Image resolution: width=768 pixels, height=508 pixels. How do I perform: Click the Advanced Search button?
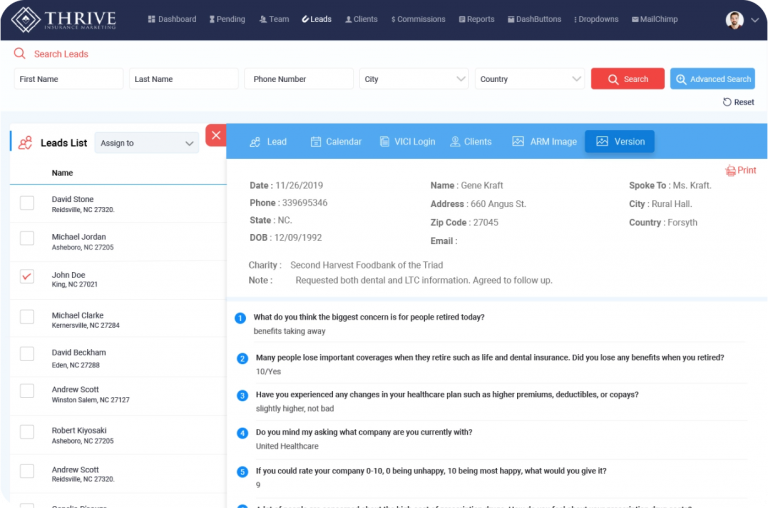[712, 79]
